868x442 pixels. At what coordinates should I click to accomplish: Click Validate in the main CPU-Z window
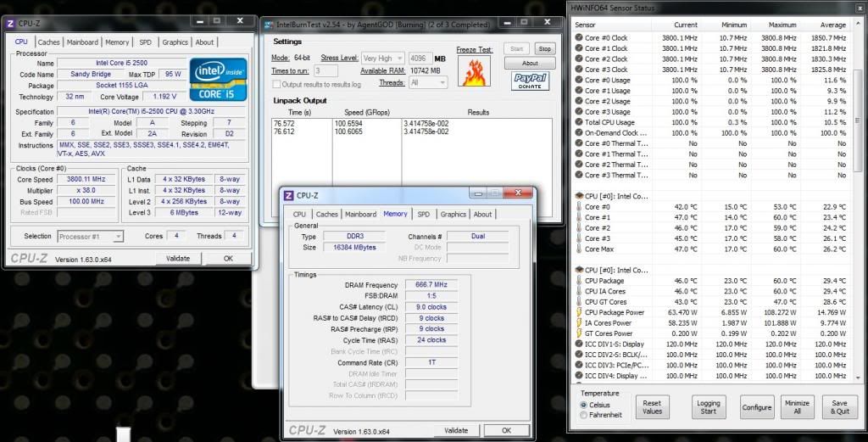[178, 259]
